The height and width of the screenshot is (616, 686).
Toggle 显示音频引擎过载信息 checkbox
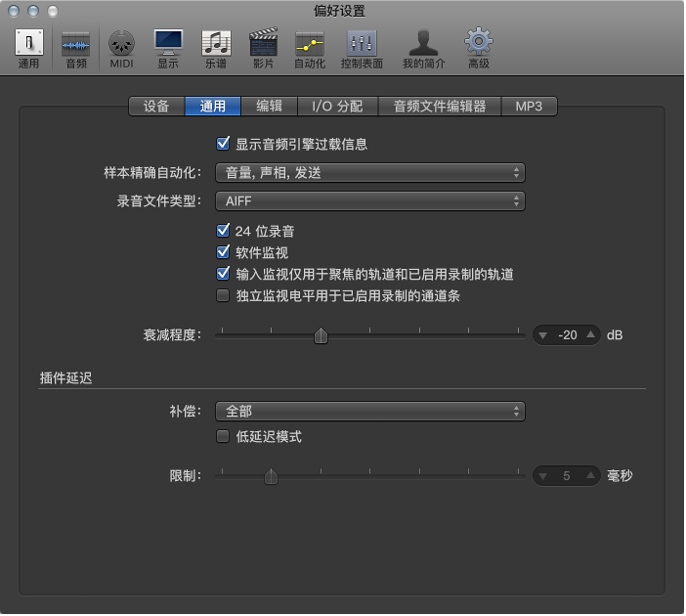(x=223, y=144)
